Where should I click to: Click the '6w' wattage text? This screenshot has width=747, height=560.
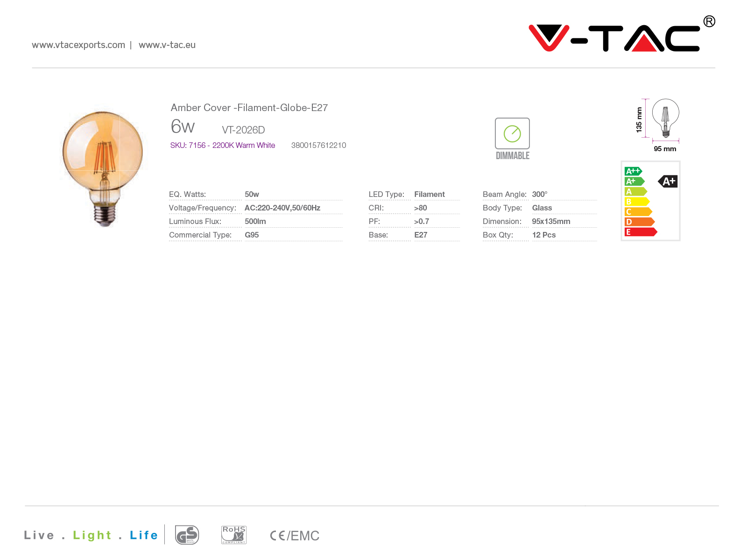coord(183,126)
